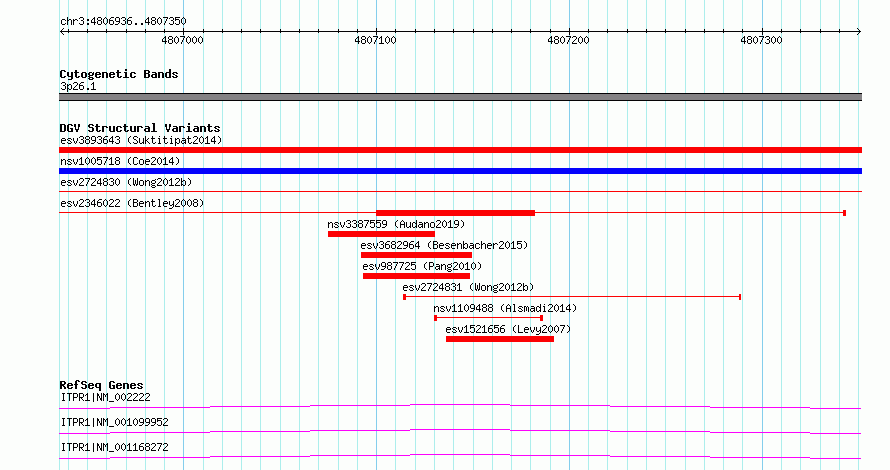Click the RefSeq Genes track heading

[101, 385]
